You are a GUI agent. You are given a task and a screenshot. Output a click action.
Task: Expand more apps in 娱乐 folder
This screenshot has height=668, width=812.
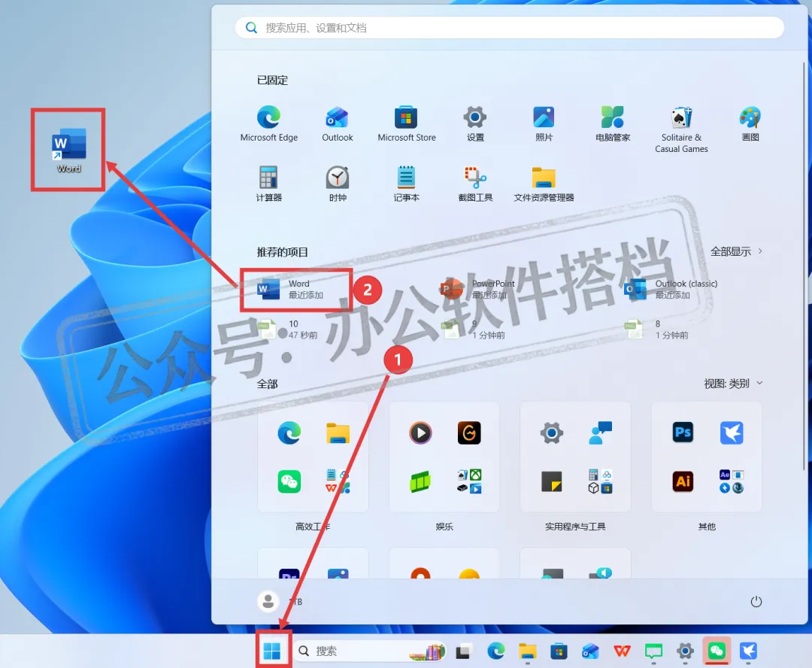pos(469,481)
